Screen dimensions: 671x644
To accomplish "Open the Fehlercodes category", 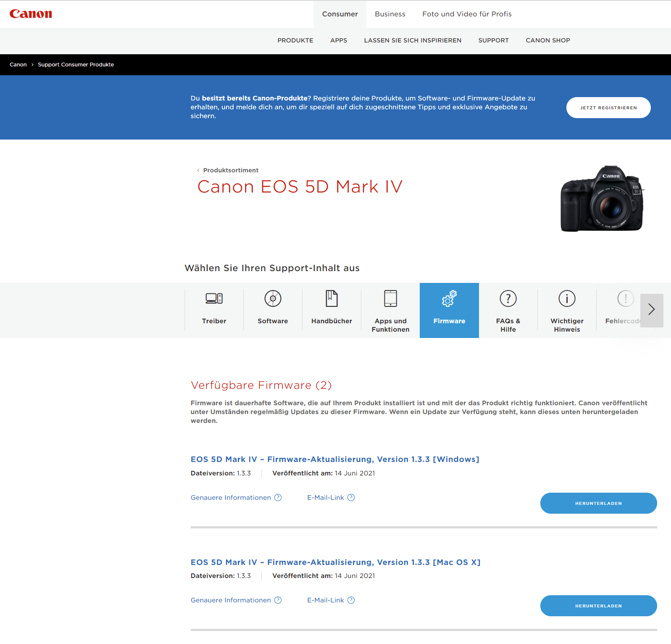I will click(x=622, y=310).
